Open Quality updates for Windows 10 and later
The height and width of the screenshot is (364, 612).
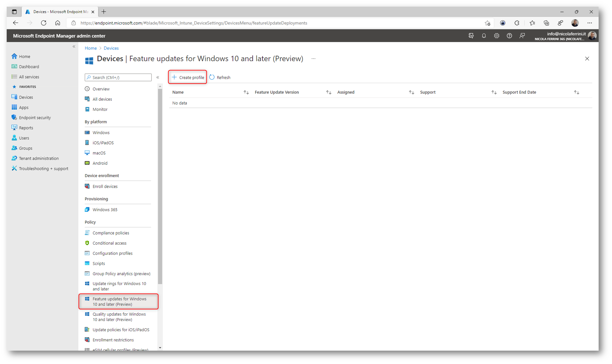119,317
